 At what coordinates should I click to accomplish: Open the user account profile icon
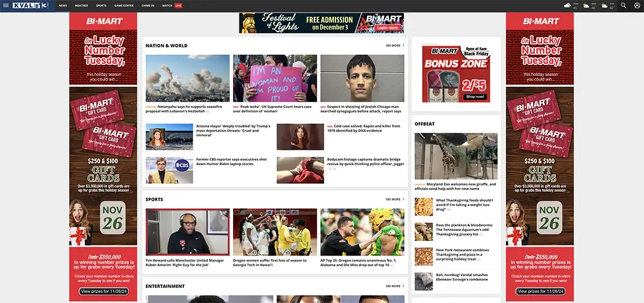pos(637,5)
